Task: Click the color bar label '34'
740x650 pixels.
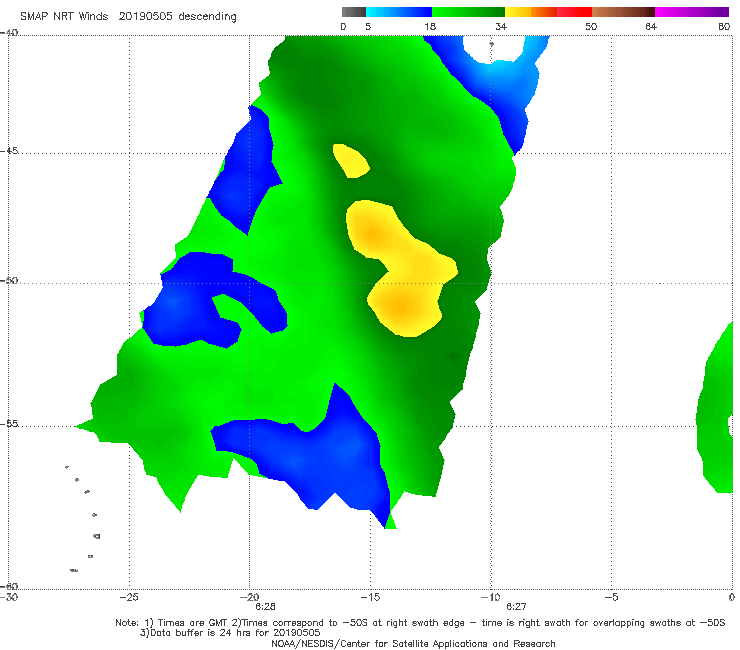Action: [x=501, y=26]
